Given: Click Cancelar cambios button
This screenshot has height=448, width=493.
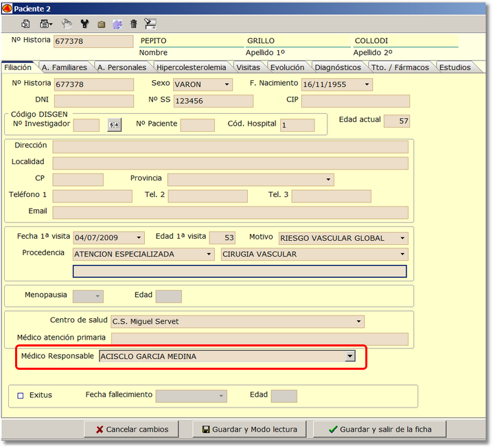Looking at the screenshot, I should (x=131, y=429).
